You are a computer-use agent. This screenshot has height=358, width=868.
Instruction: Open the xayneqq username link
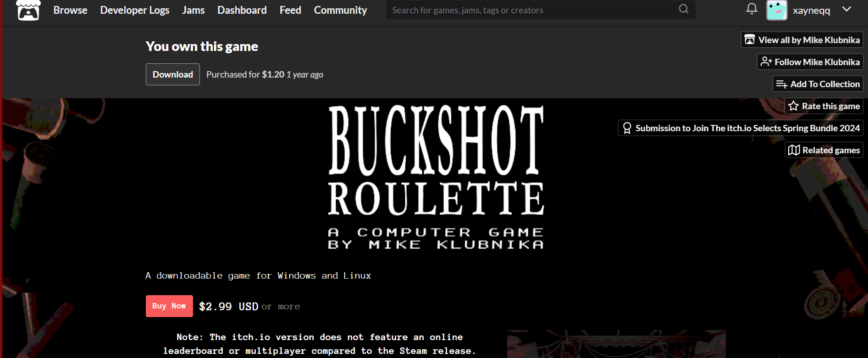(x=812, y=10)
